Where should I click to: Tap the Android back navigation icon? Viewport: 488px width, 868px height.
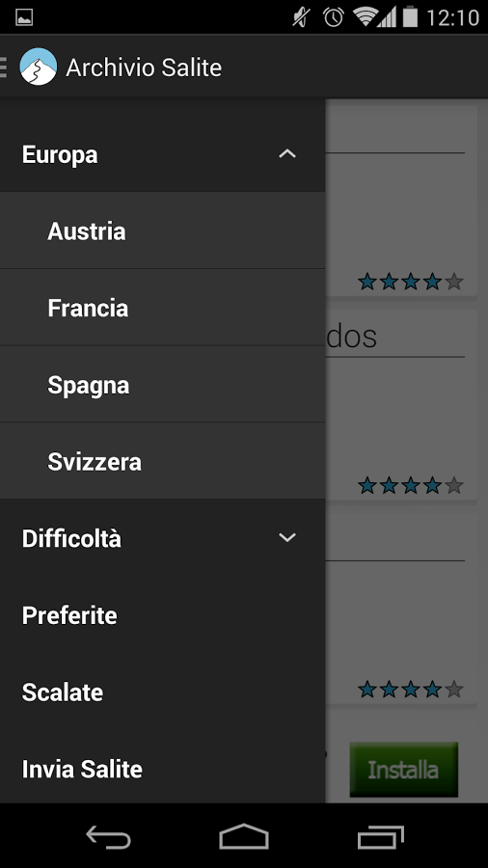(x=108, y=836)
